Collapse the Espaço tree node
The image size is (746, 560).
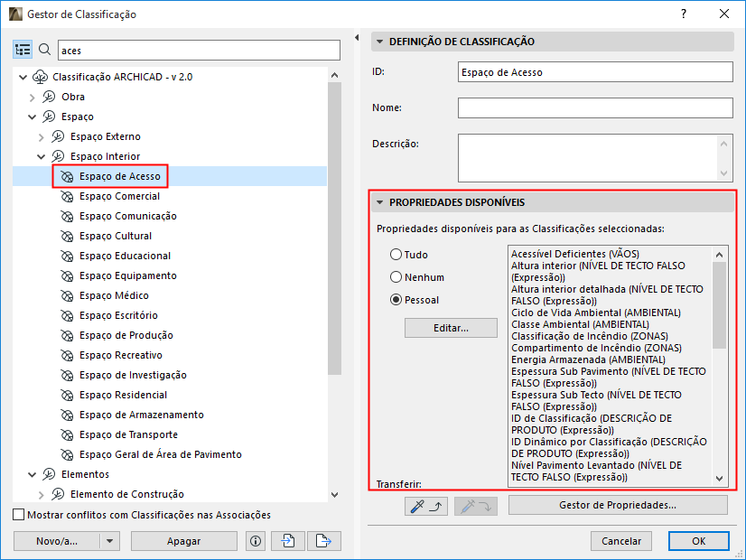coord(32,117)
